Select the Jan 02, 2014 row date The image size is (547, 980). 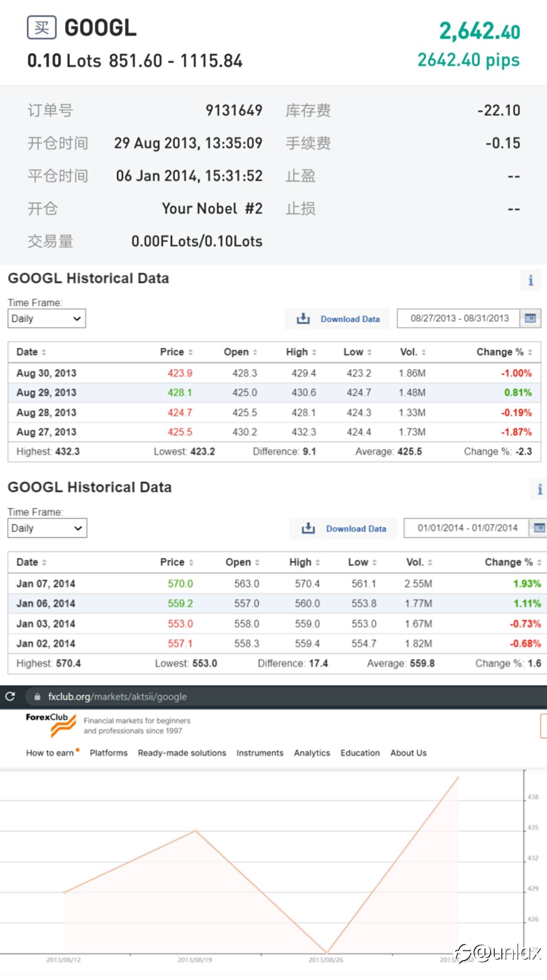coord(46,643)
